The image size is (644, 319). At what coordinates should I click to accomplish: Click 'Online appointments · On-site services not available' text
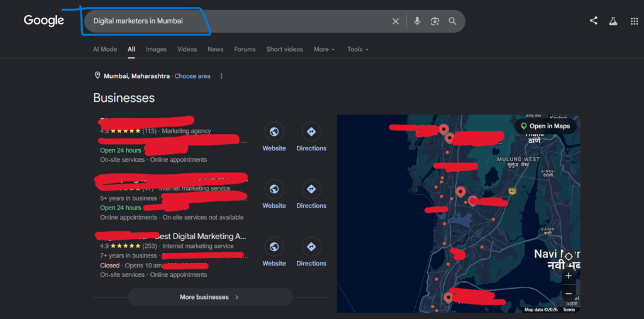(172, 217)
